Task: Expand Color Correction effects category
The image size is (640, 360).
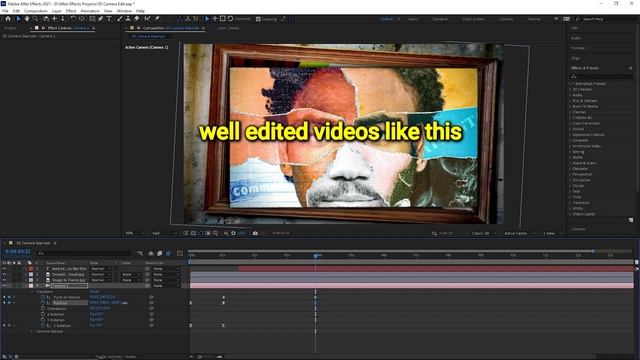Action: click(x=571, y=123)
